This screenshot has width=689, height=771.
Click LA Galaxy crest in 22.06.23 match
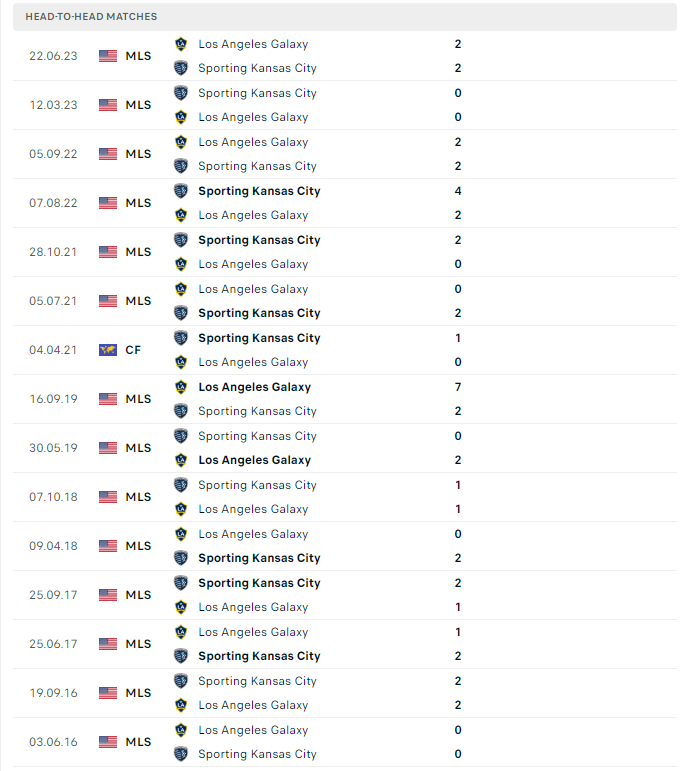[x=181, y=44]
